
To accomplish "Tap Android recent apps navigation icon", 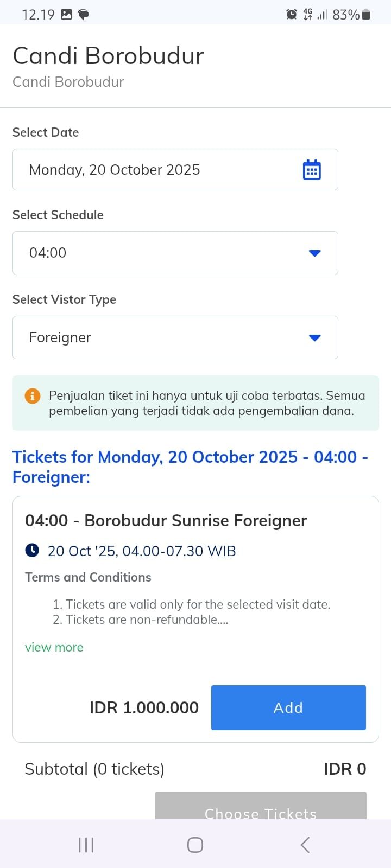I will point(86,845).
